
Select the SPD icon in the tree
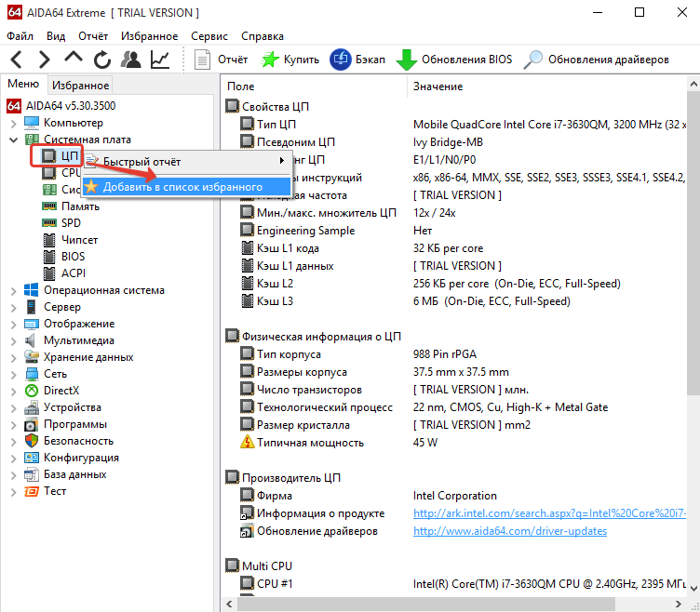pyautogui.click(x=49, y=223)
